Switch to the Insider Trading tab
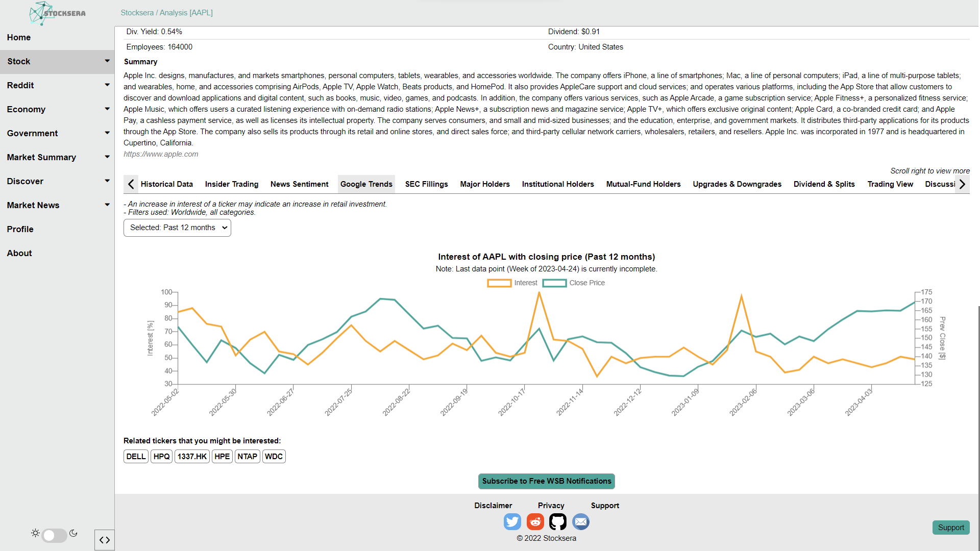Screen dimensions: 980x551 pos(231,184)
